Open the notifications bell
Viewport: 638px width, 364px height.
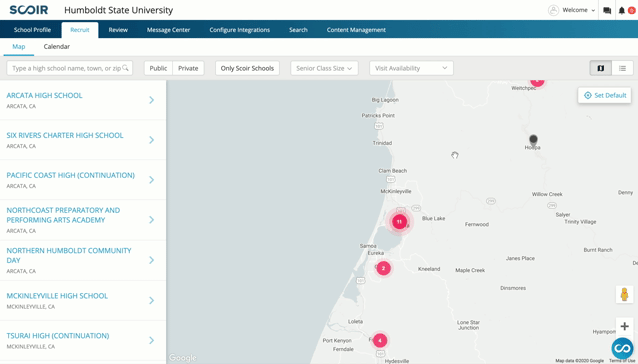(622, 11)
